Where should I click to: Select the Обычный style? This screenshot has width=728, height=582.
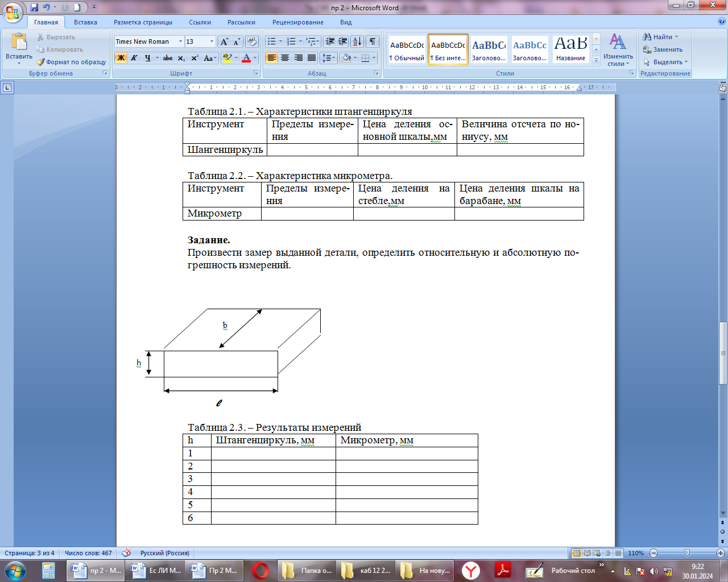click(x=407, y=50)
